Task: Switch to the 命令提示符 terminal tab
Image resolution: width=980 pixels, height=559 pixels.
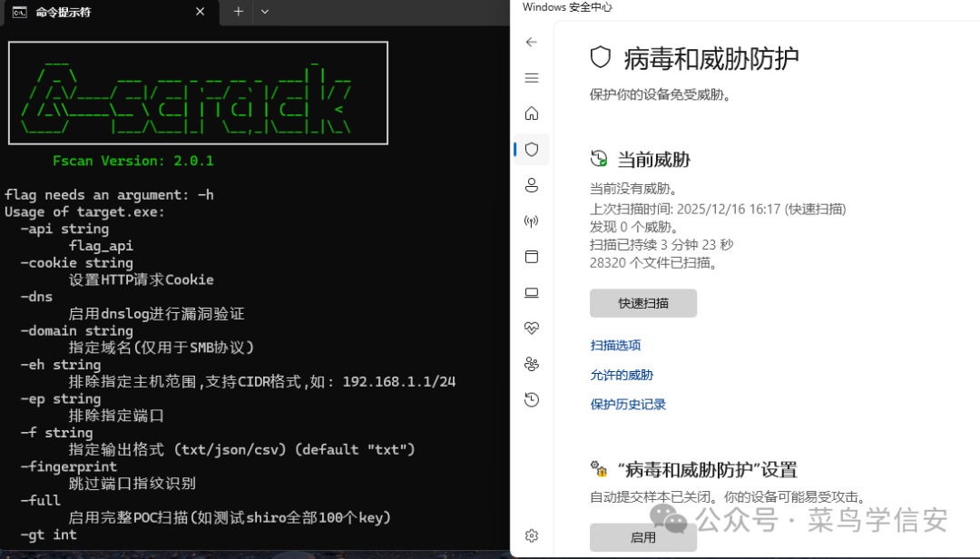Action: (x=100, y=12)
